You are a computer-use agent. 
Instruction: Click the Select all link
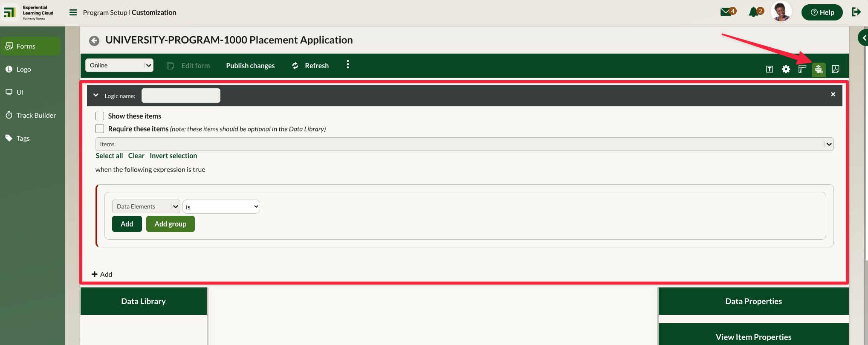coord(109,156)
